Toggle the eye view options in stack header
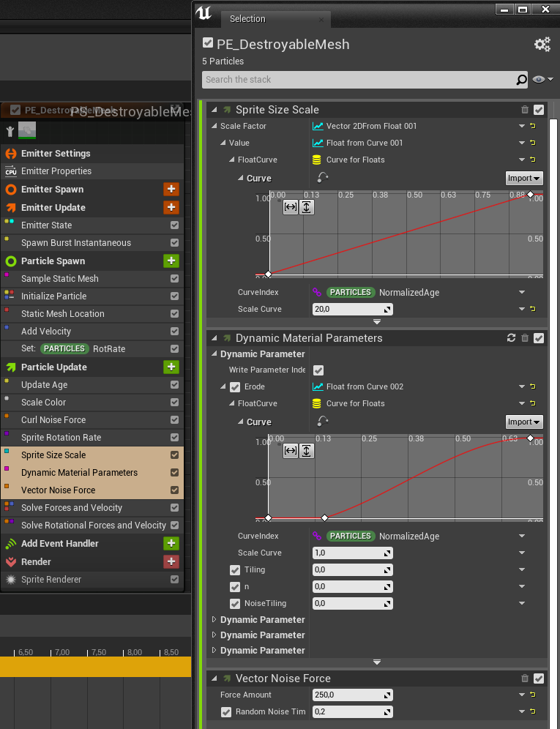Viewport: 560px width, 729px height. [x=542, y=80]
